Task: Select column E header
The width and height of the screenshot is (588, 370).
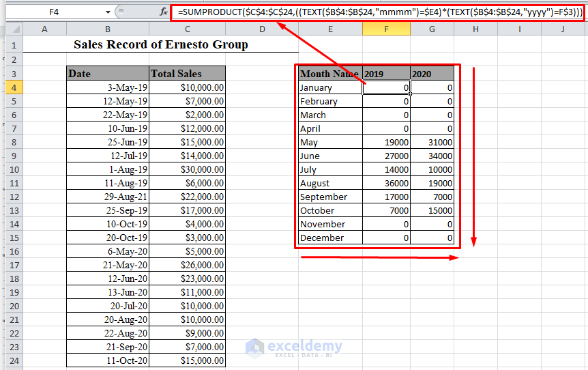Action: (330, 29)
